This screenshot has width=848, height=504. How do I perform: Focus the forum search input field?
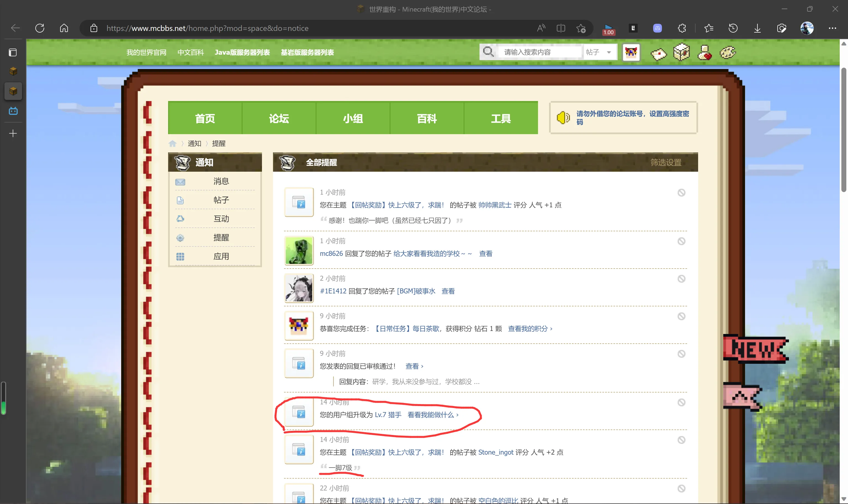pyautogui.click(x=539, y=52)
